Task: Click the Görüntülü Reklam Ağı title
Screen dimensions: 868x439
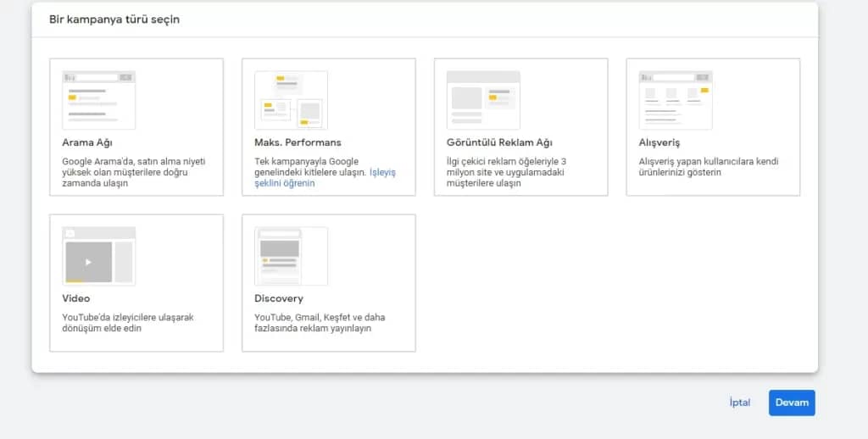Action: click(499, 143)
